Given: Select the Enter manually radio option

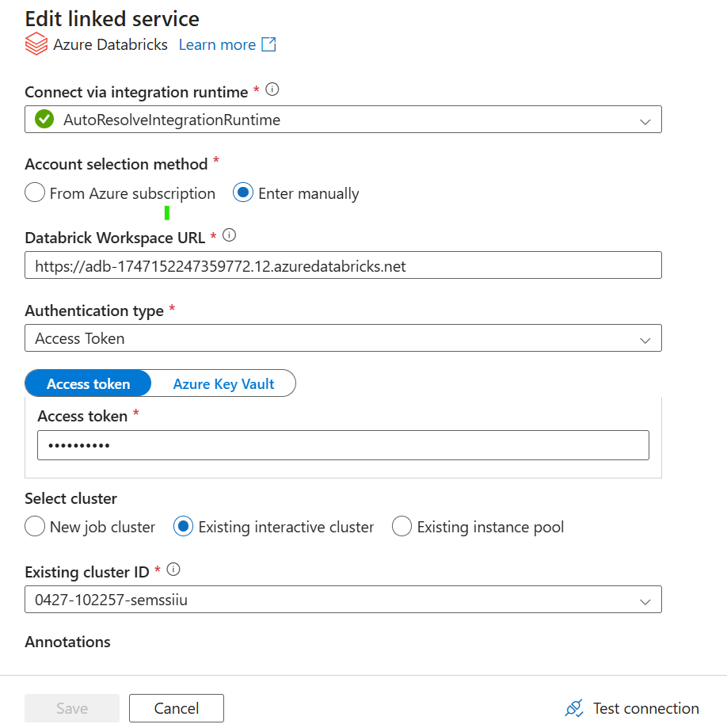Looking at the screenshot, I should coord(244,193).
